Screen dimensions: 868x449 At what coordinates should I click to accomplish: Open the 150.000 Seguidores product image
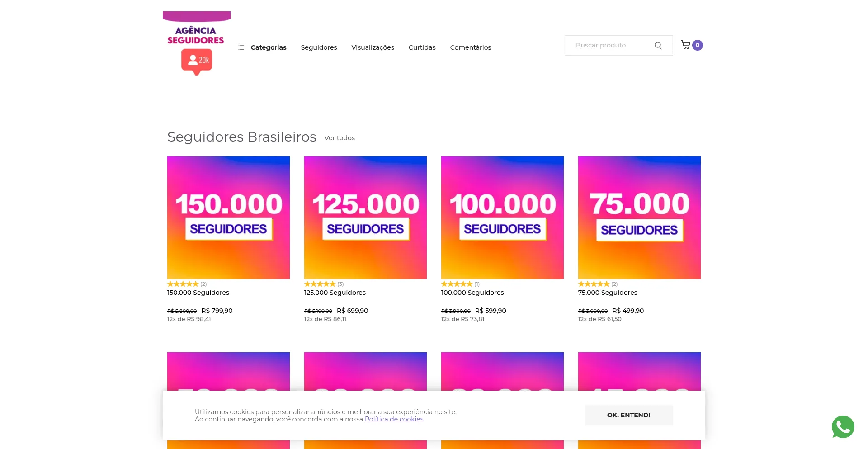click(x=228, y=217)
